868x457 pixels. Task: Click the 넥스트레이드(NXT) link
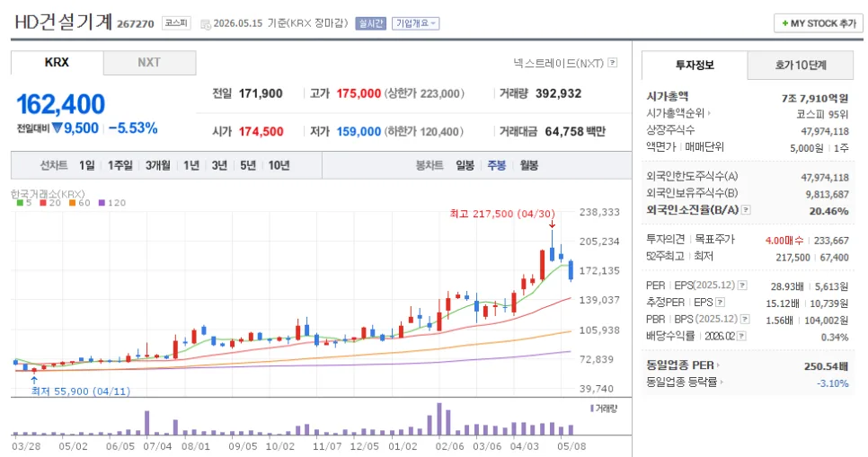pos(558,63)
